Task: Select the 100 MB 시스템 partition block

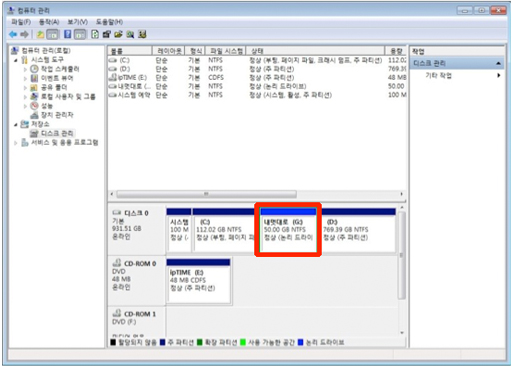Action: pyautogui.click(x=179, y=230)
